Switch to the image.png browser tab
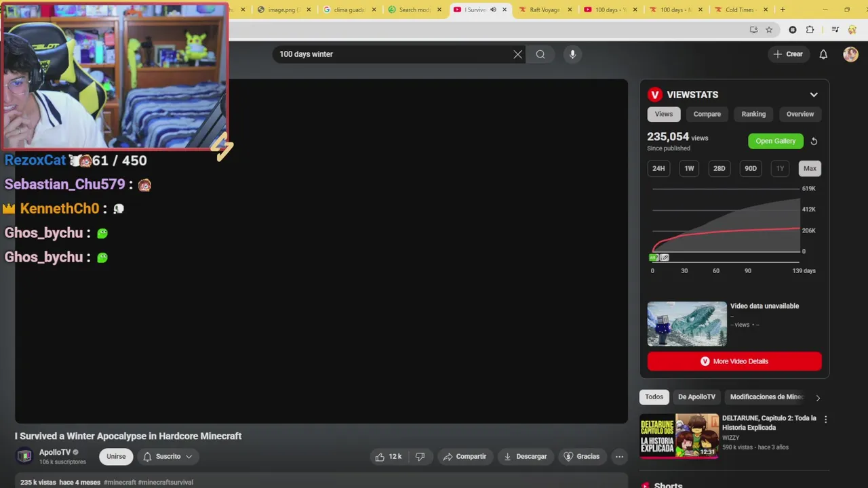The image size is (868, 488). tap(284, 9)
